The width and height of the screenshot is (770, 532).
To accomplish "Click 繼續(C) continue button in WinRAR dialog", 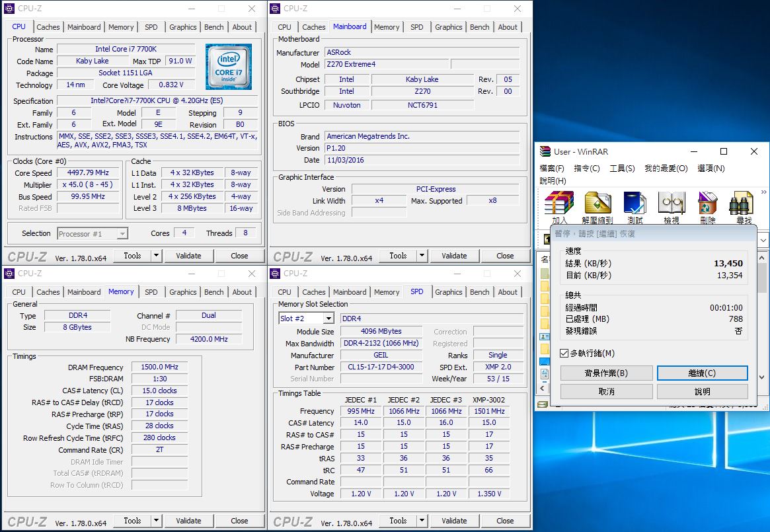I will (x=702, y=373).
